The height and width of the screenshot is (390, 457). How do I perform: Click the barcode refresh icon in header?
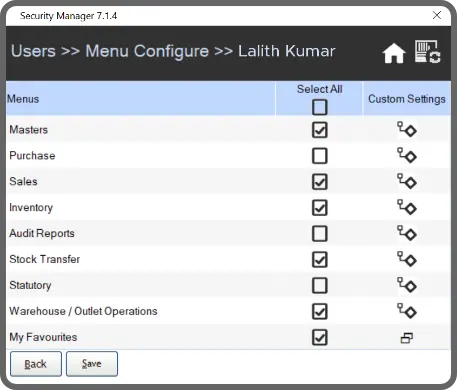[428, 51]
